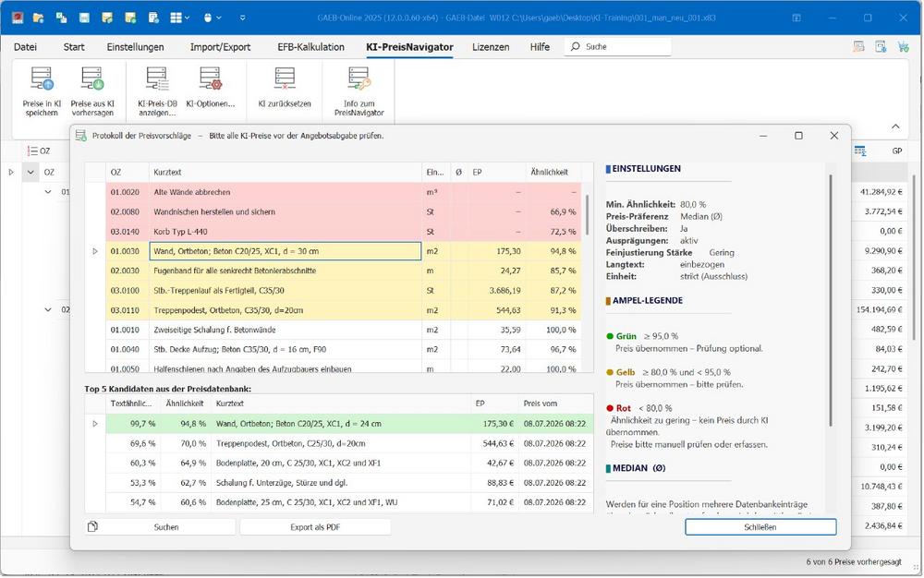924x578 pixels.
Task: Click the Schließen button
Action: tap(760, 527)
